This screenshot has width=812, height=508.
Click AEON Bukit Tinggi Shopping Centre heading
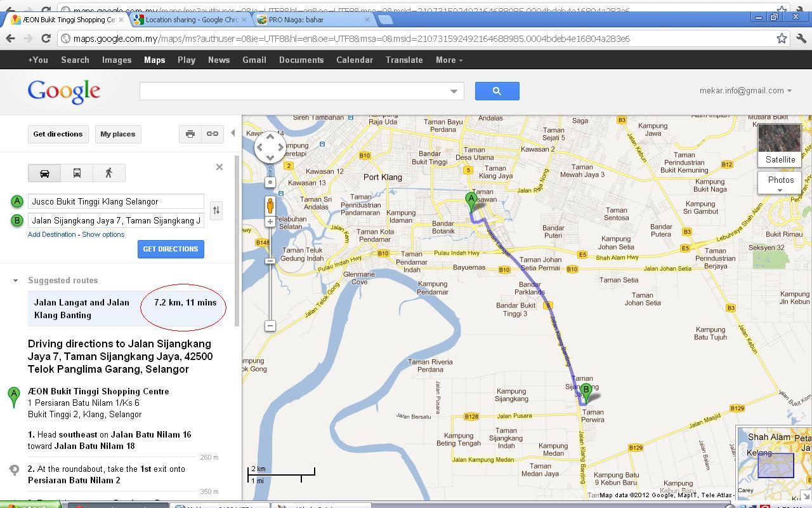pos(98,391)
